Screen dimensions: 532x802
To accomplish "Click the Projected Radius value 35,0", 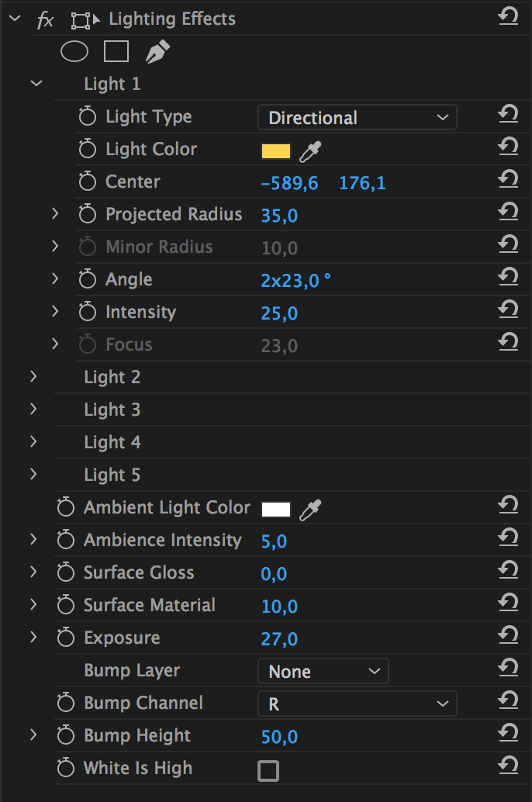I will coord(279,216).
